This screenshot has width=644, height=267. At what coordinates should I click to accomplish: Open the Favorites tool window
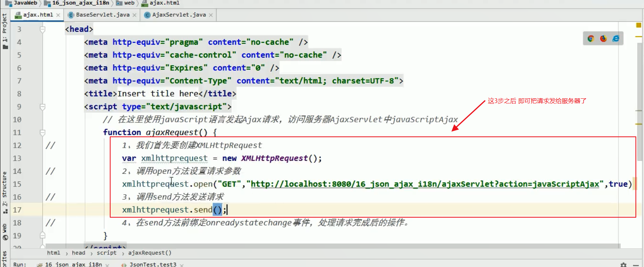click(5, 259)
